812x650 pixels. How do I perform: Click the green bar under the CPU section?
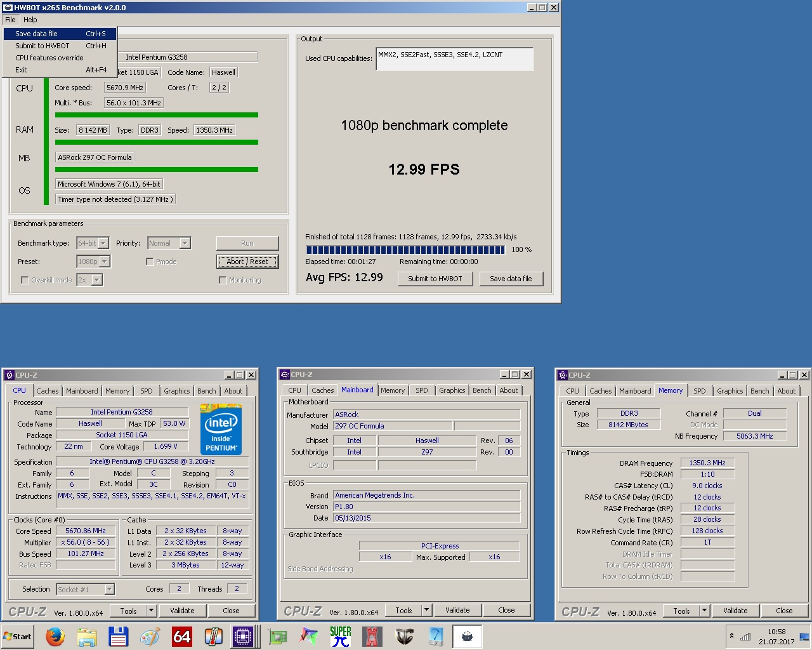coord(157,115)
